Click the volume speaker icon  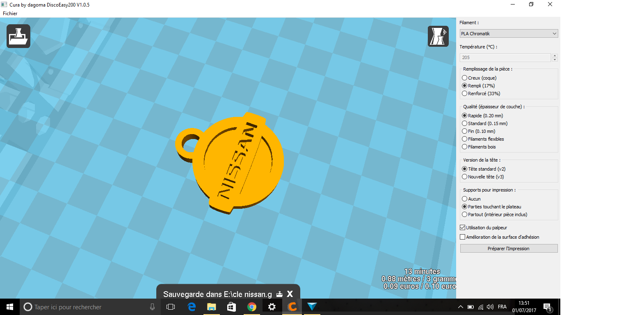click(x=490, y=307)
